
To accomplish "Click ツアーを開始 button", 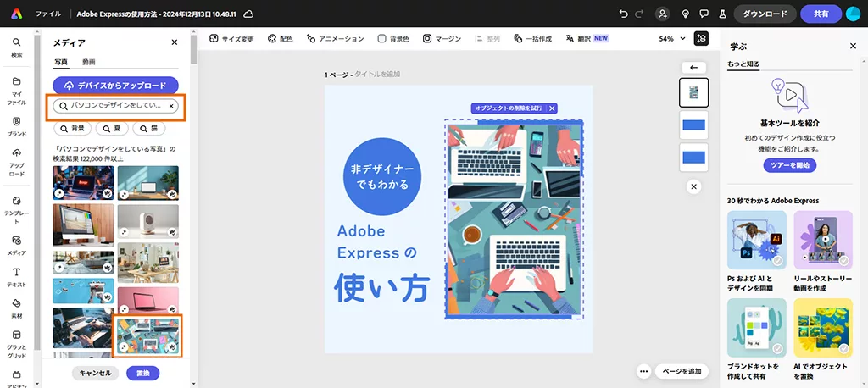I will click(789, 165).
